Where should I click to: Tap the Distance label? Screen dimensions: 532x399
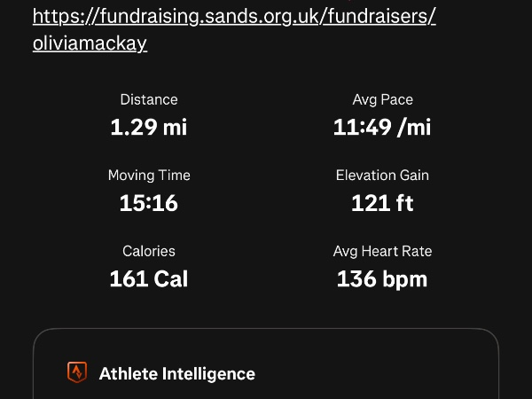tap(149, 99)
